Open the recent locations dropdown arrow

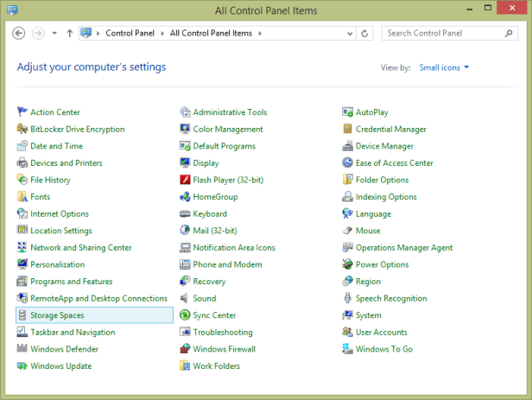point(54,33)
